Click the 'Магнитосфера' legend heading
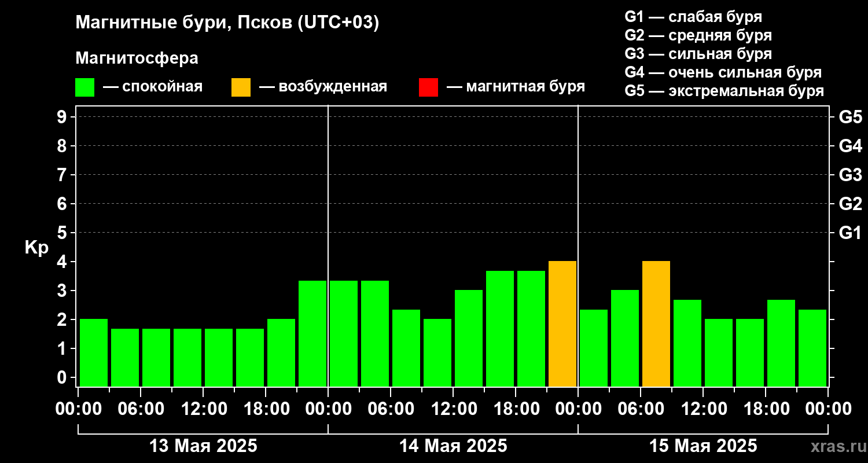The image size is (868, 463). pos(137,58)
